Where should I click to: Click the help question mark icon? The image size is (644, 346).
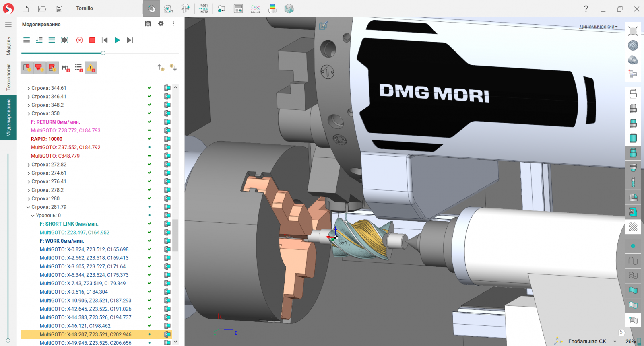[x=586, y=8]
